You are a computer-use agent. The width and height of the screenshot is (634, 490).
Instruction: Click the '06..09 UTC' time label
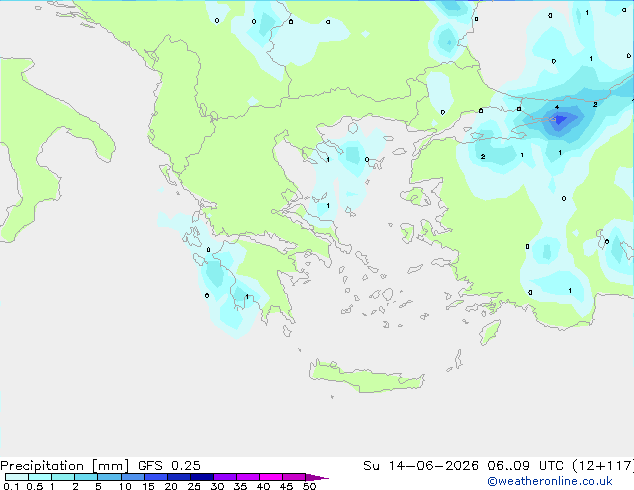point(525,466)
